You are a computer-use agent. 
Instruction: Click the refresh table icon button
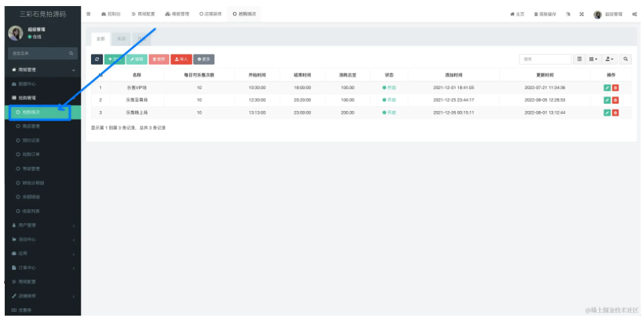tap(96, 60)
